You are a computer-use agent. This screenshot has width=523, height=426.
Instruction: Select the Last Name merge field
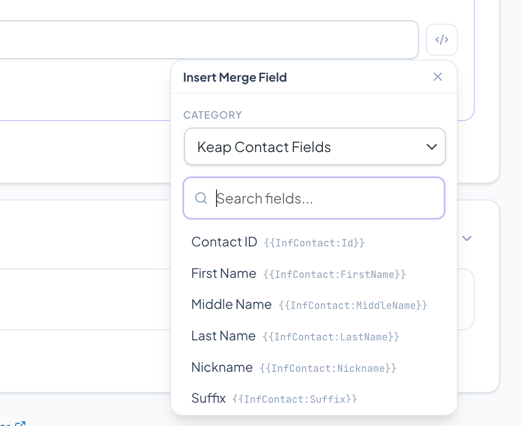(x=314, y=336)
